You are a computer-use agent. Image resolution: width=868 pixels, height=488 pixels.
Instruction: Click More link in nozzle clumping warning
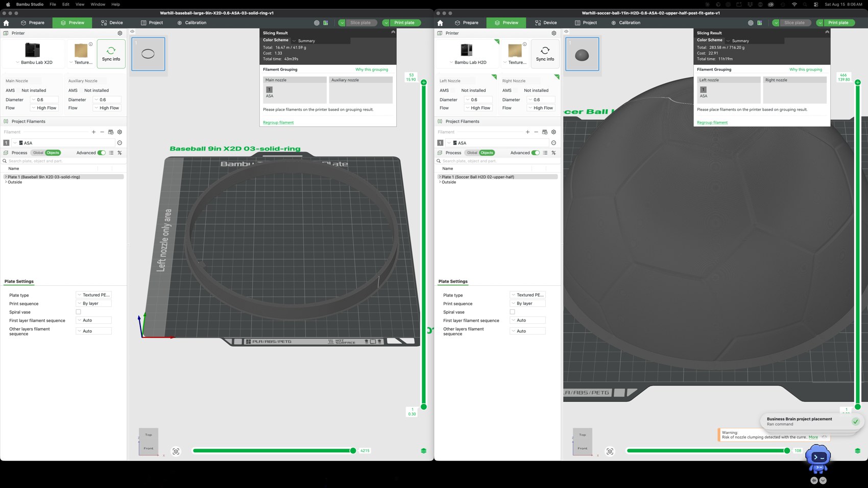[813, 437]
